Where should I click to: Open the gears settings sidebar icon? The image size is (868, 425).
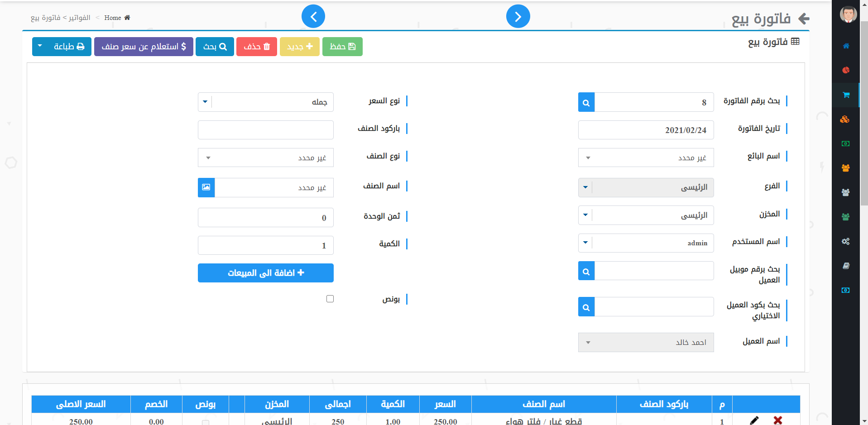pyautogui.click(x=845, y=241)
